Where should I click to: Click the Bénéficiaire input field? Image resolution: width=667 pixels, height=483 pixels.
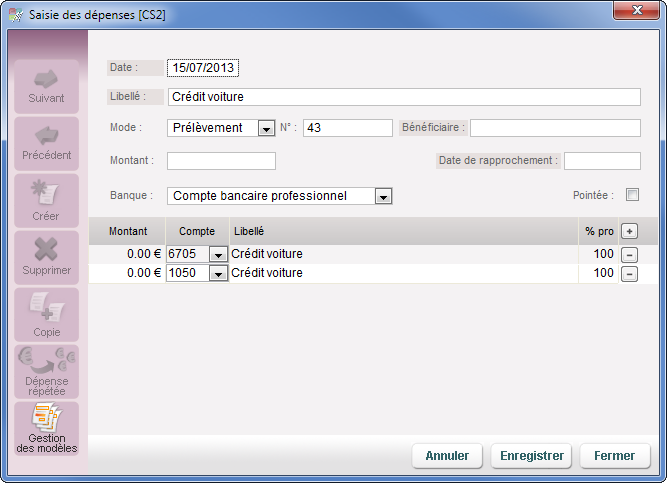(x=555, y=128)
